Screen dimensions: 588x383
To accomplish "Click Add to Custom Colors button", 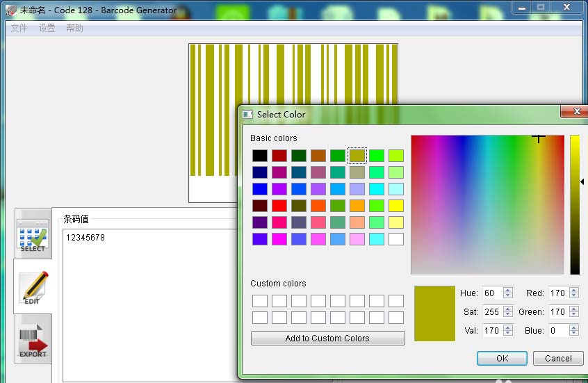I will click(328, 339).
